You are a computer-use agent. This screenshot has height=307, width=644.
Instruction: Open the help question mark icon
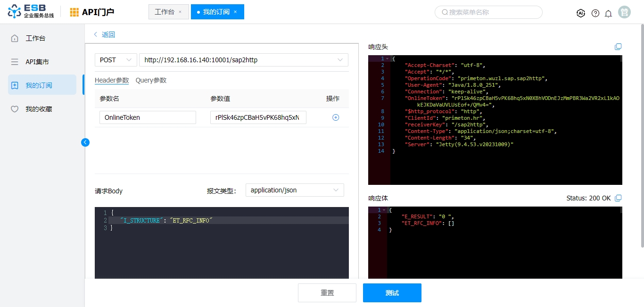[x=595, y=13]
